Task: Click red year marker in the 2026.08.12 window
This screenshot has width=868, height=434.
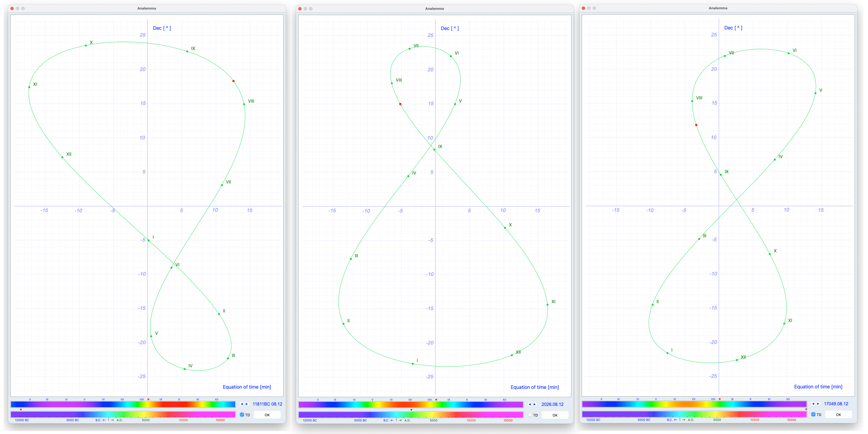Action: pos(411,410)
